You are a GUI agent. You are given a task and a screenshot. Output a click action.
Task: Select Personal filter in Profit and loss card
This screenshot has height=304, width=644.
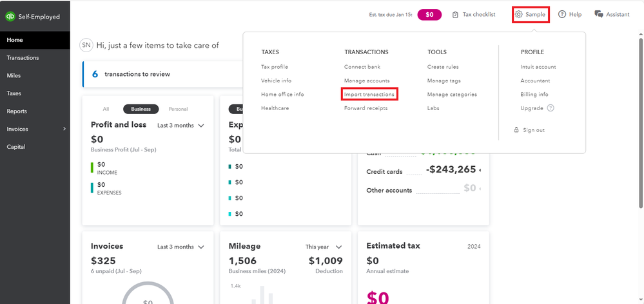click(x=179, y=109)
